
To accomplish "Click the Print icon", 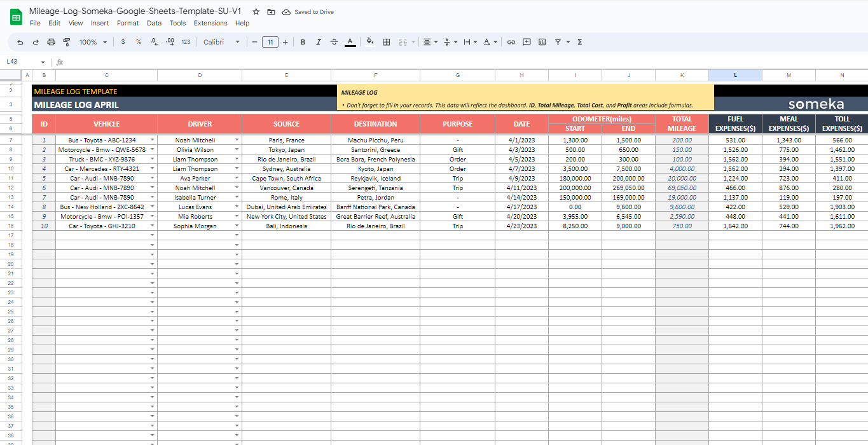I will [51, 43].
